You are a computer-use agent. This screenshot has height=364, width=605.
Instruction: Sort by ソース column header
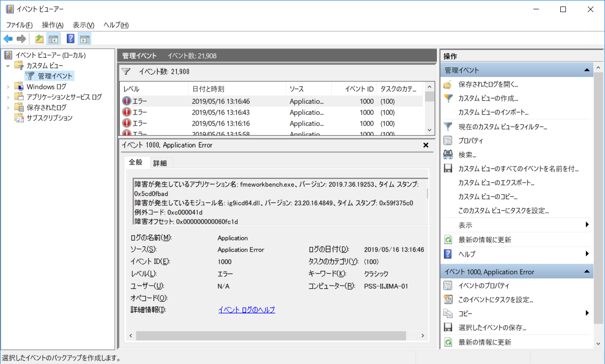[309, 89]
